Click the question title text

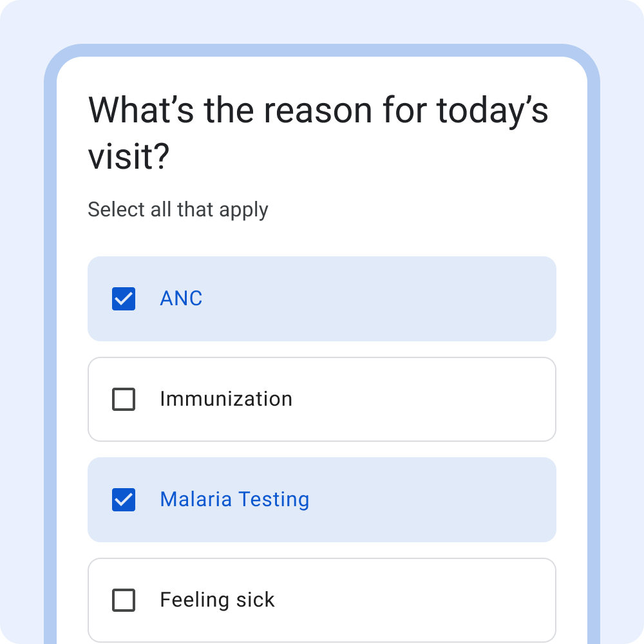319,132
